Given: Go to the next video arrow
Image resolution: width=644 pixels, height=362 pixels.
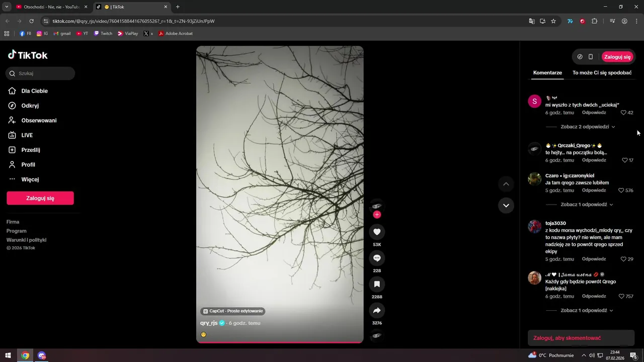Looking at the screenshot, I should (x=506, y=205).
